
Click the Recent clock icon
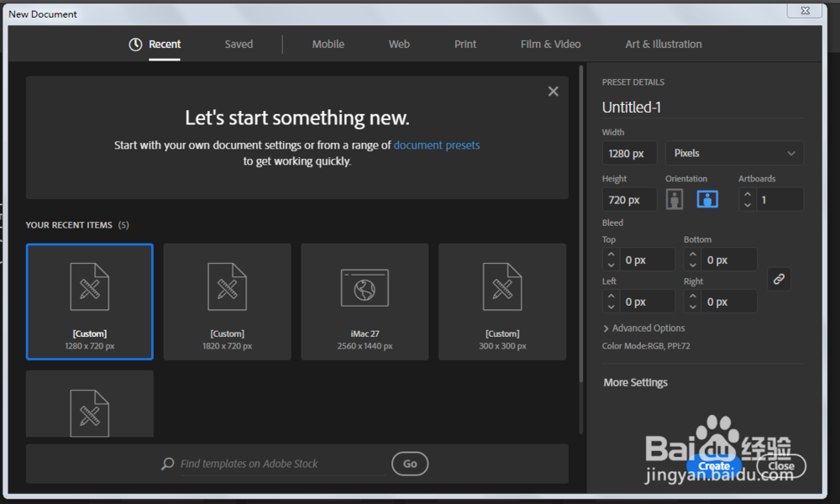135,45
